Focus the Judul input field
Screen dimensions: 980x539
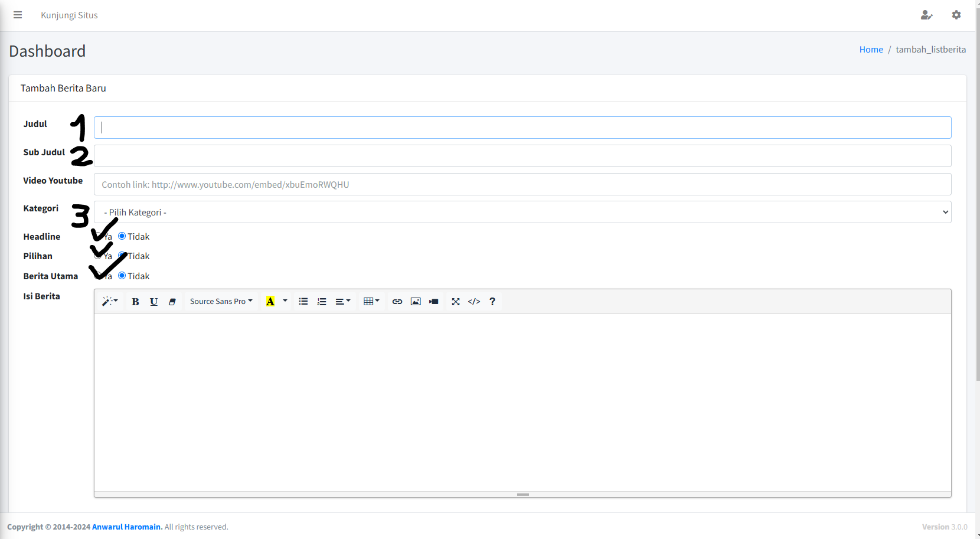pyautogui.click(x=522, y=128)
